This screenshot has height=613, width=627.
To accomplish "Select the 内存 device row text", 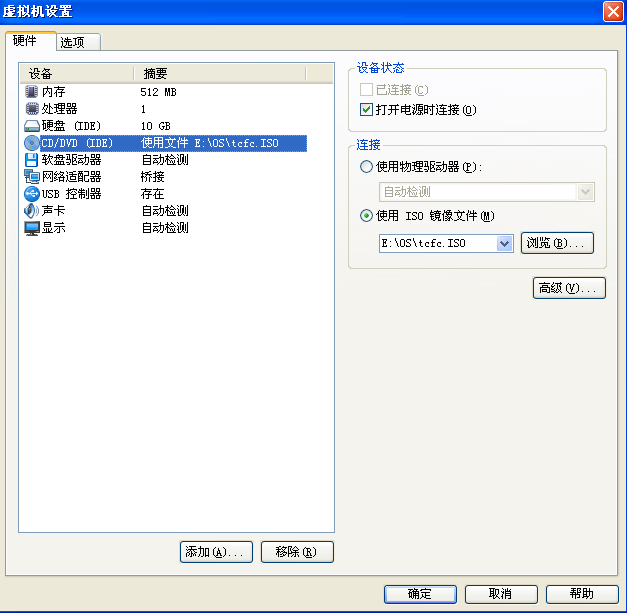I will (54, 92).
